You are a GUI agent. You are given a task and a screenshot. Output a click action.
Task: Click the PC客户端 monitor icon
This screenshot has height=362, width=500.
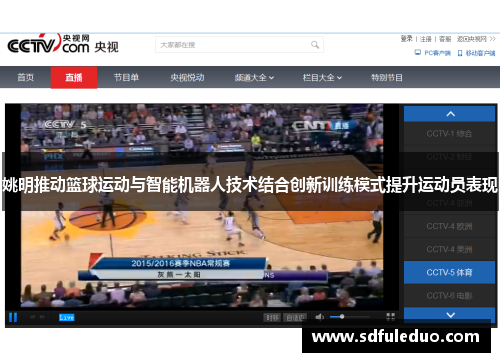(418, 53)
